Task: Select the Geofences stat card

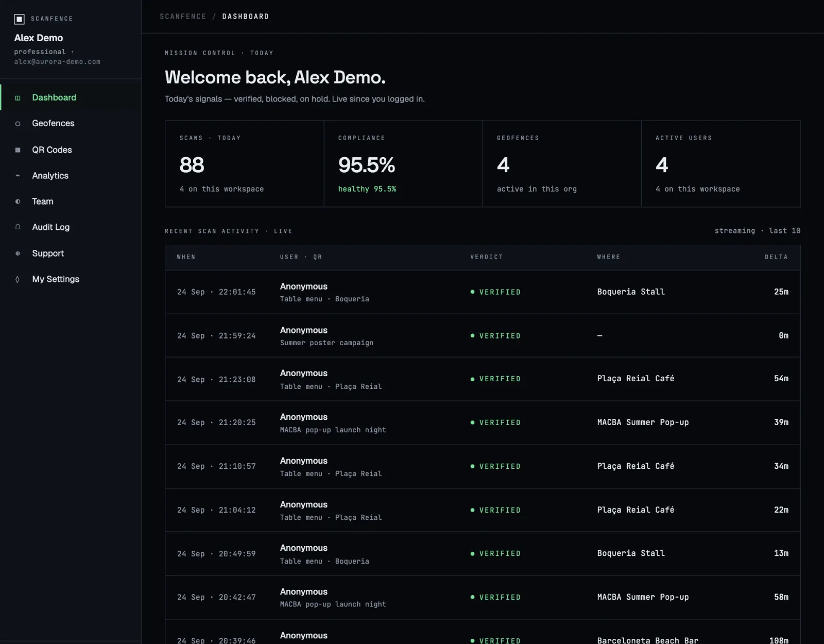Action: tap(562, 164)
